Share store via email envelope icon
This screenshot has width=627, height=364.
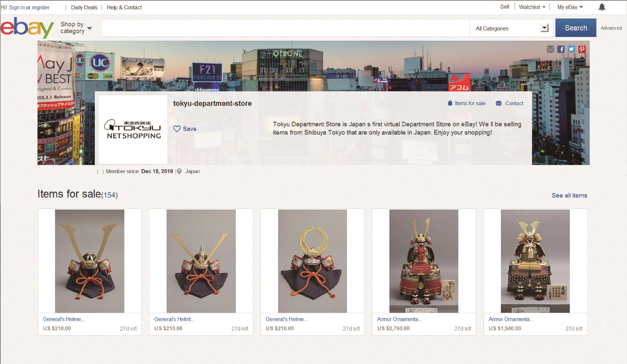[x=550, y=49]
